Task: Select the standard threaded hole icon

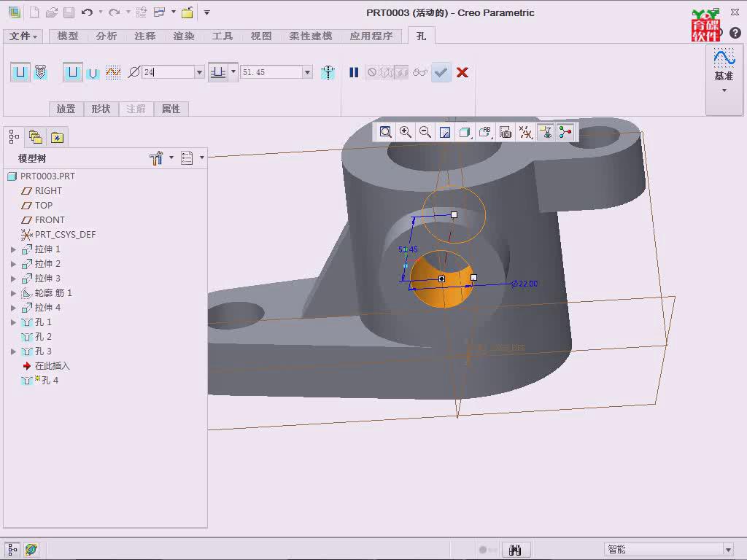Action: click(41, 72)
